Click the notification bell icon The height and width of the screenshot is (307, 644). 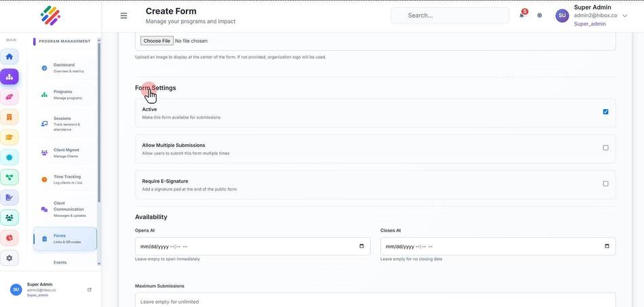[521, 15]
